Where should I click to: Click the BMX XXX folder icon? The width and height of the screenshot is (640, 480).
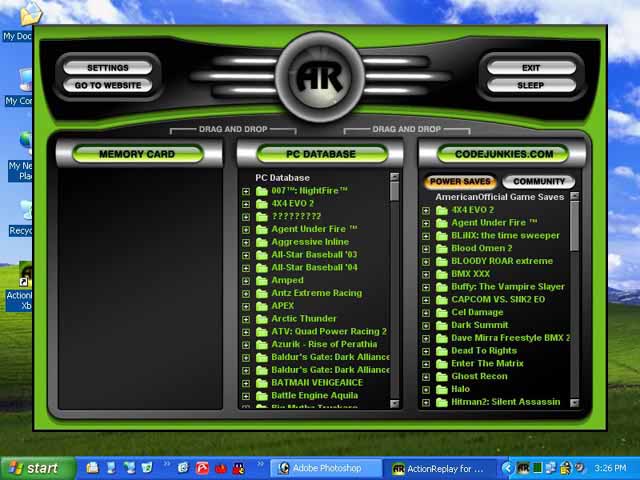coord(442,274)
